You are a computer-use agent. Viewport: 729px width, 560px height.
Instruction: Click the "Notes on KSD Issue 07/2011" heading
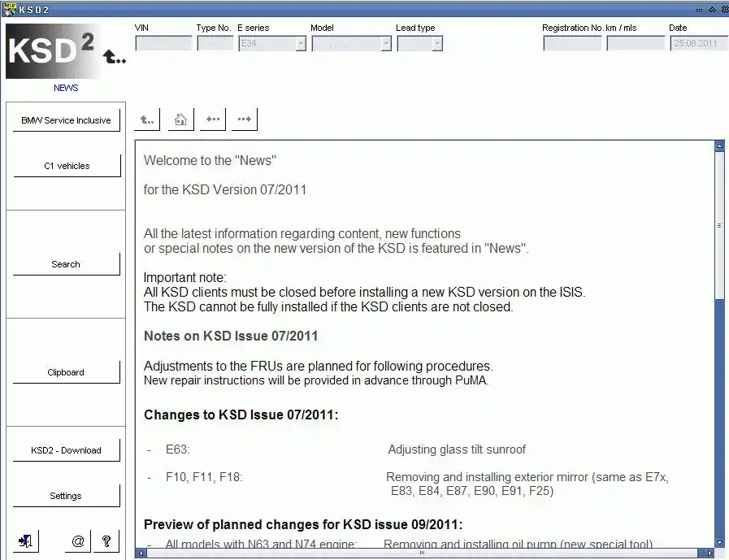[231, 336]
